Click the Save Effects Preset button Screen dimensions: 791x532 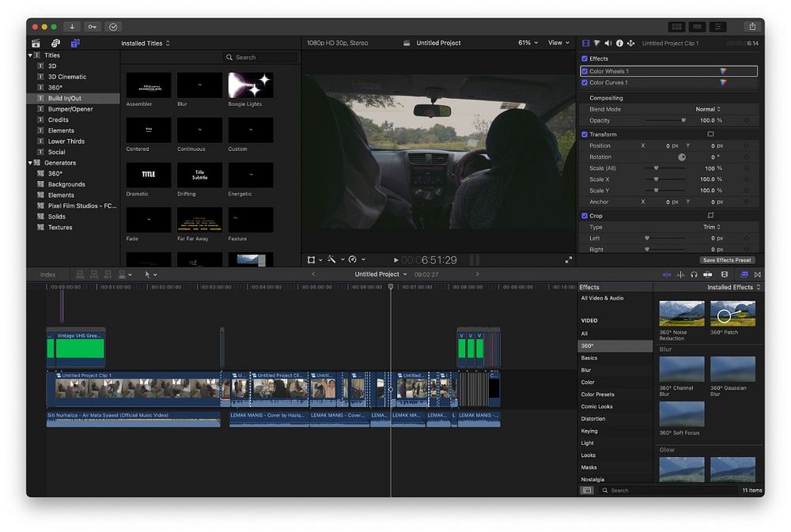pyautogui.click(x=727, y=260)
